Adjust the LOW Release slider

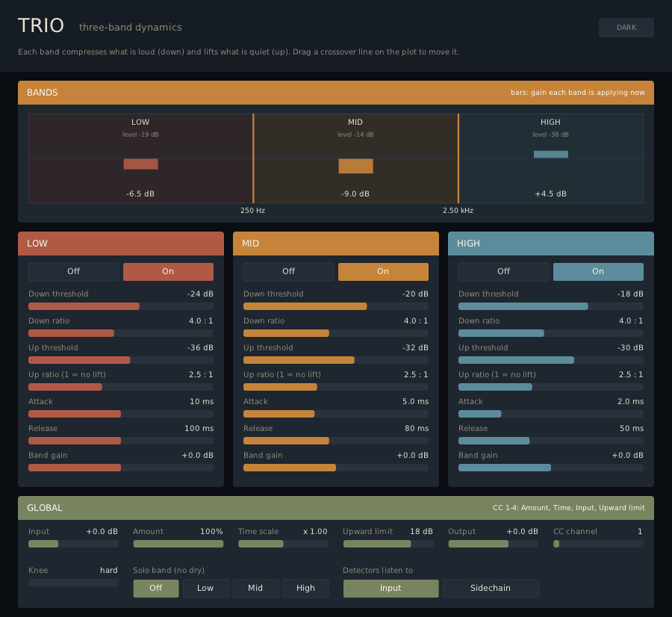121,441
